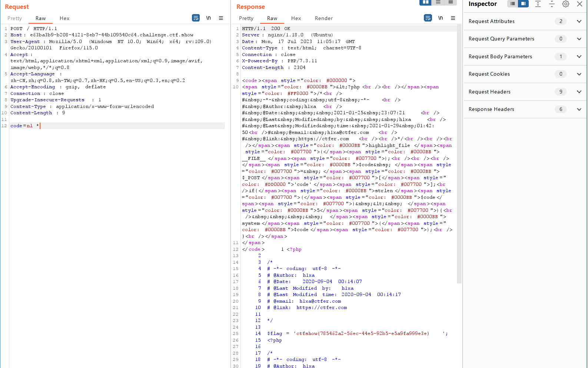Switch Response view to Raw tab
588x368 pixels.
(272, 18)
